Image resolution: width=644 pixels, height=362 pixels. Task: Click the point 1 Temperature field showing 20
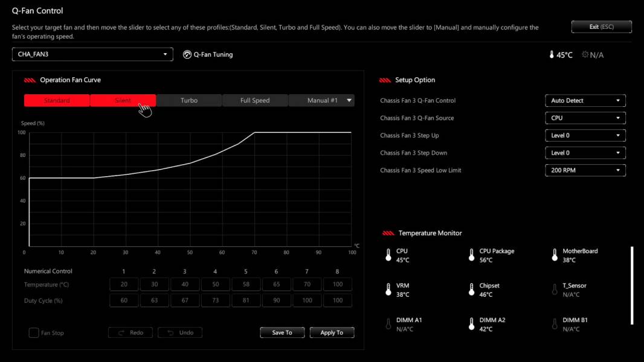pyautogui.click(x=124, y=284)
